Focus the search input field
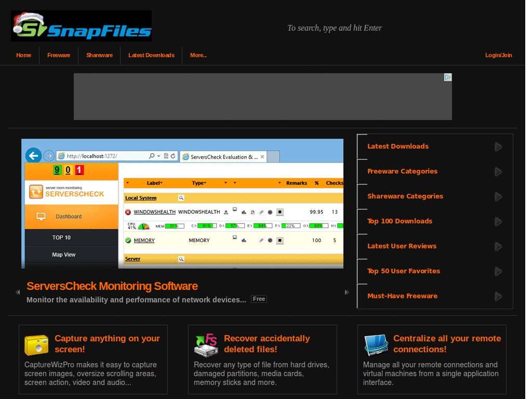532x399 pixels. (335, 28)
